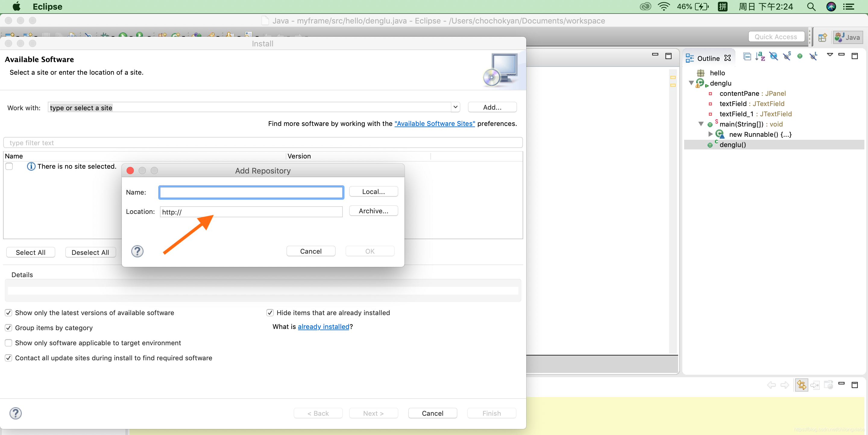868x435 pixels.
Task: Open the Outline View Menu triangle
Action: point(830,55)
